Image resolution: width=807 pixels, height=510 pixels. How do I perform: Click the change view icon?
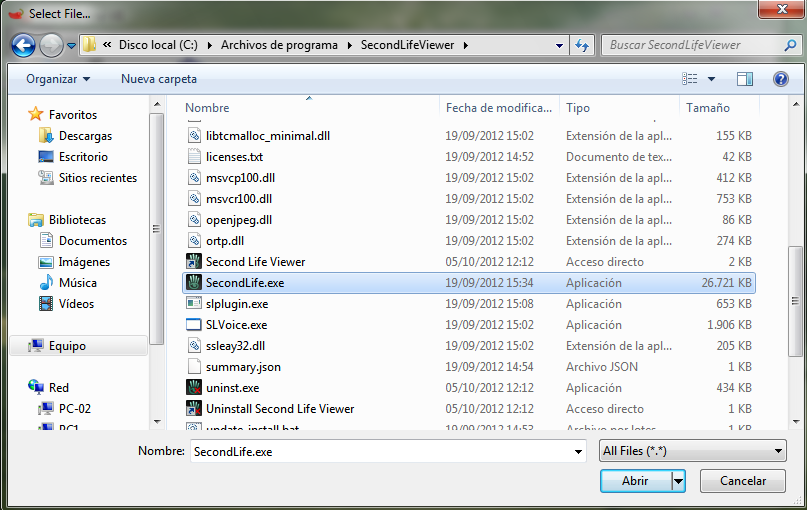690,79
